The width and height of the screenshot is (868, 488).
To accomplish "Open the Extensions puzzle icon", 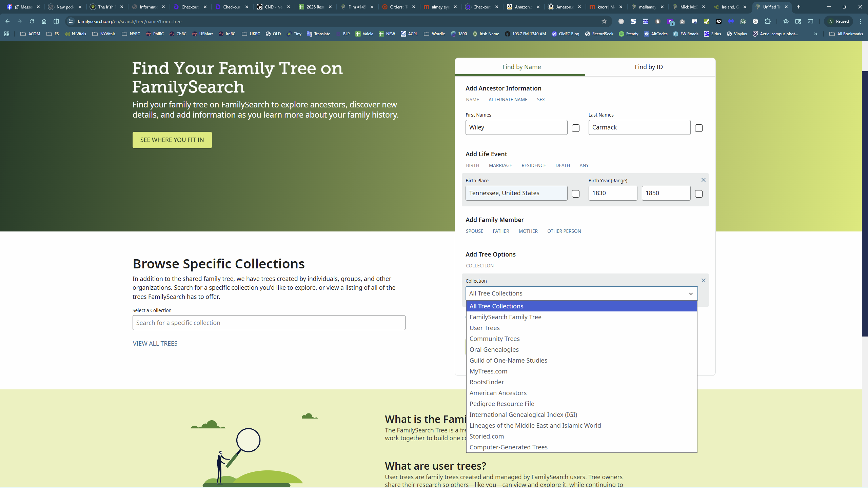I will point(768,21).
